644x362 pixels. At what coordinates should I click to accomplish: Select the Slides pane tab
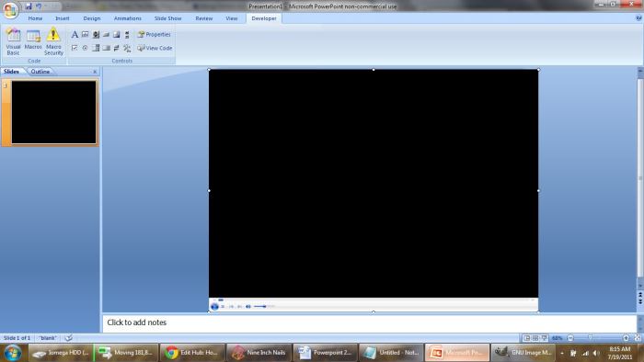click(11, 72)
